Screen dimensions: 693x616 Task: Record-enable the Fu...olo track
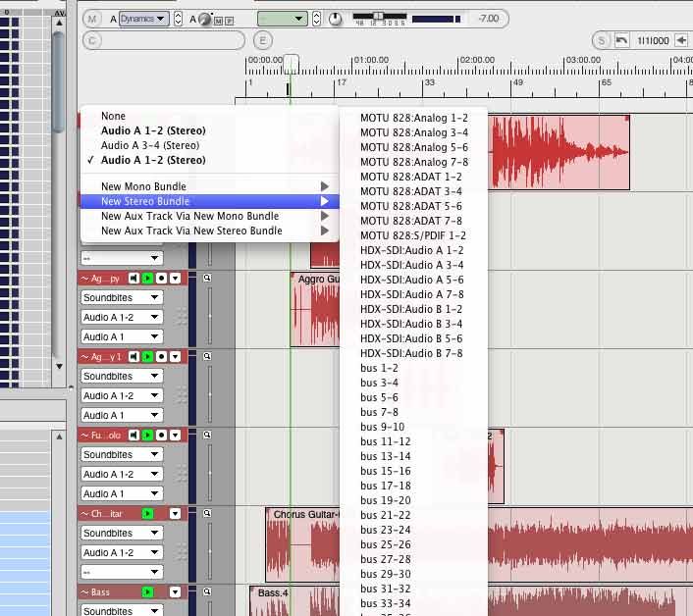161,435
